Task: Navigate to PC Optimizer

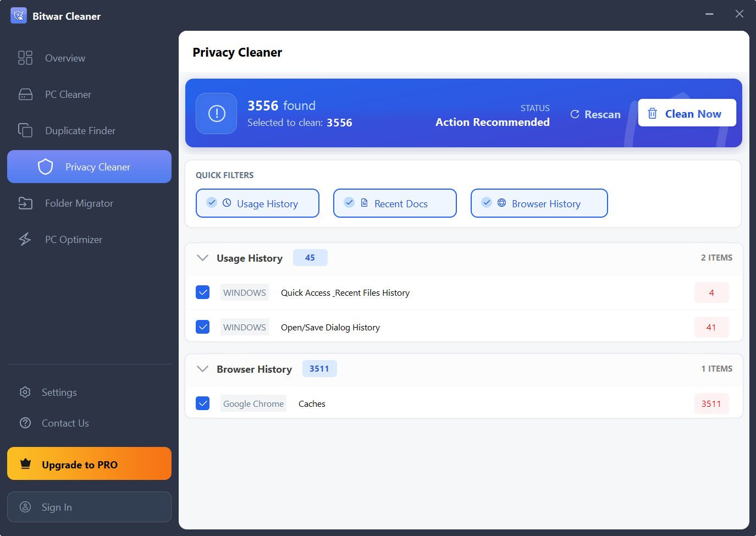Action: [x=89, y=239]
